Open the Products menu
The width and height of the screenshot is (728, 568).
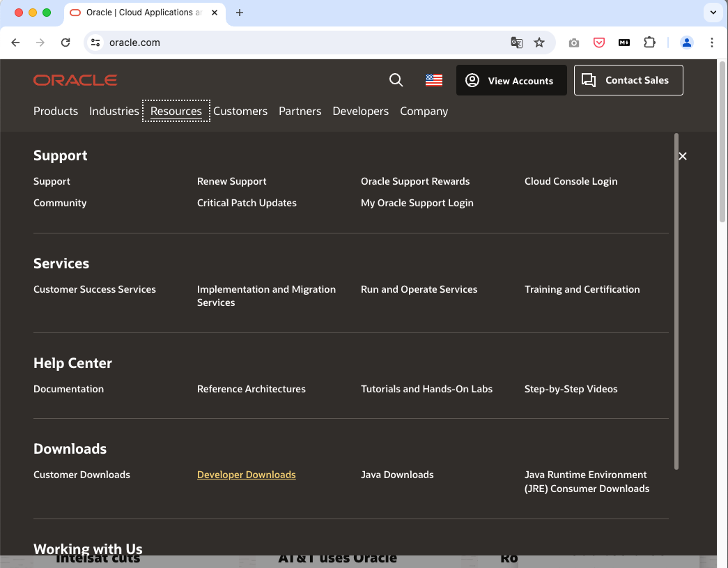[56, 112]
